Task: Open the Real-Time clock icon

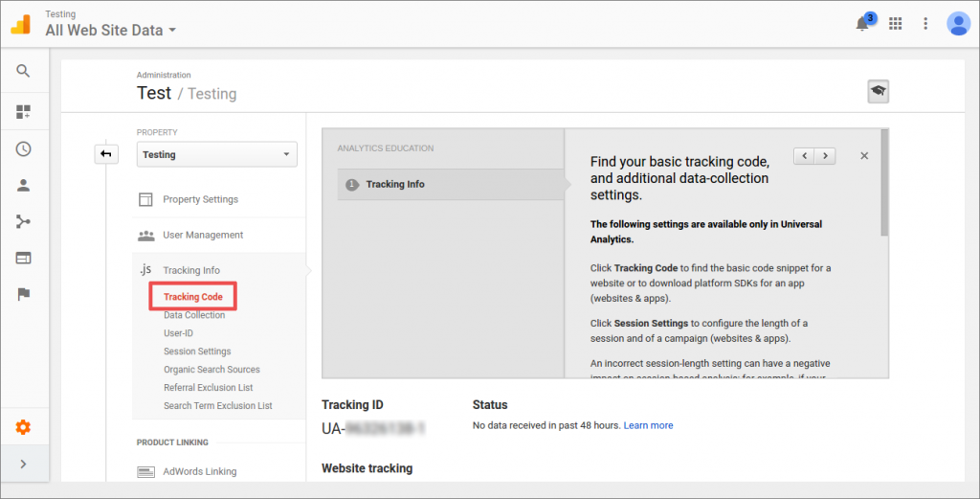Action: coord(23,148)
